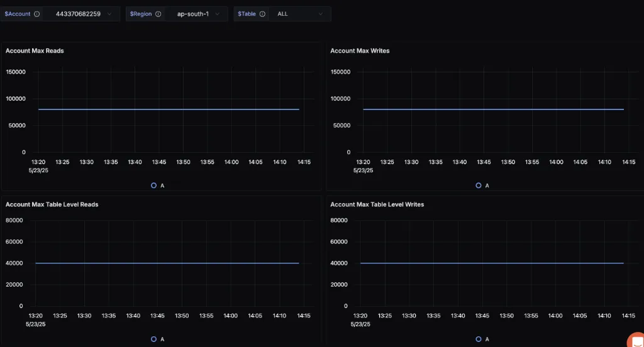This screenshot has width=644, height=347.
Task: Open Account Max Table Level Reads panel title
Action: pyautogui.click(x=52, y=204)
